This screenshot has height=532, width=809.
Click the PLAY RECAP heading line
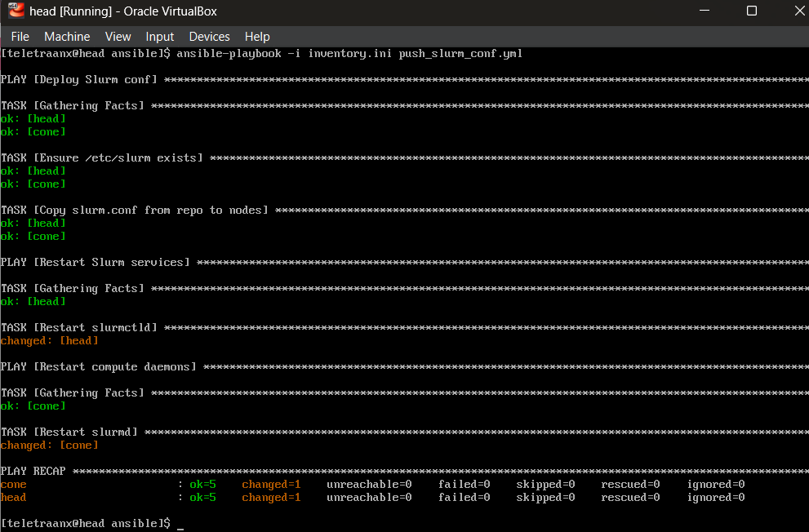click(x=37, y=472)
